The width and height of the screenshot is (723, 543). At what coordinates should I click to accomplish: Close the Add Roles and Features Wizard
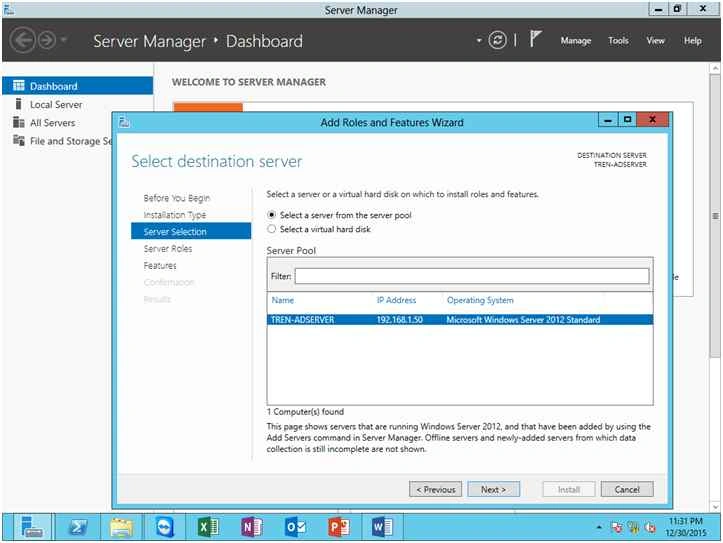pos(652,120)
